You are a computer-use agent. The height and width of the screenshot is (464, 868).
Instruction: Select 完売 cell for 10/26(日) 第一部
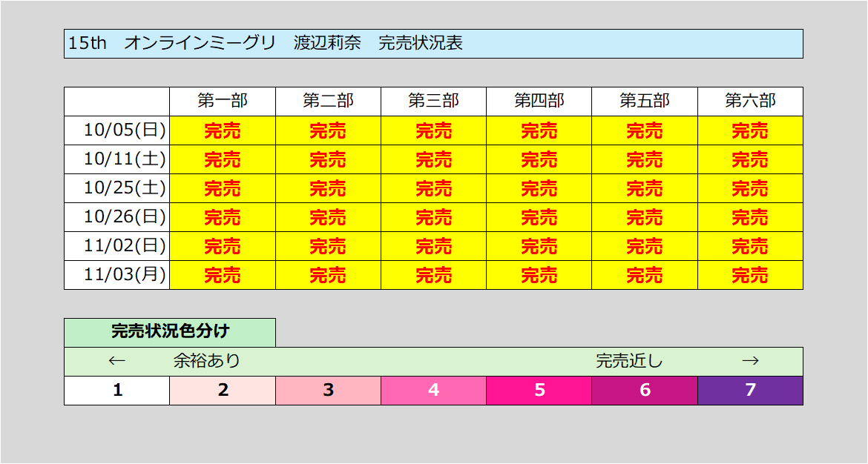click(223, 216)
